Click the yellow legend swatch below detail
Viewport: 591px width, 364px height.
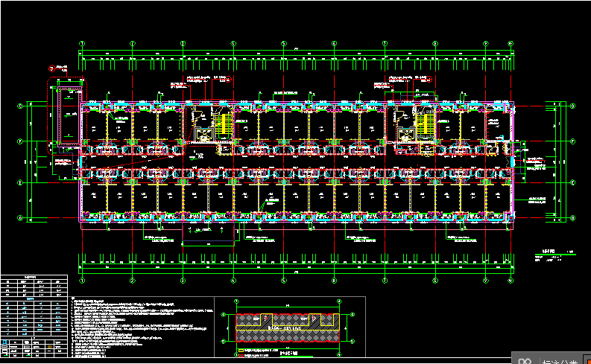(239, 350)
